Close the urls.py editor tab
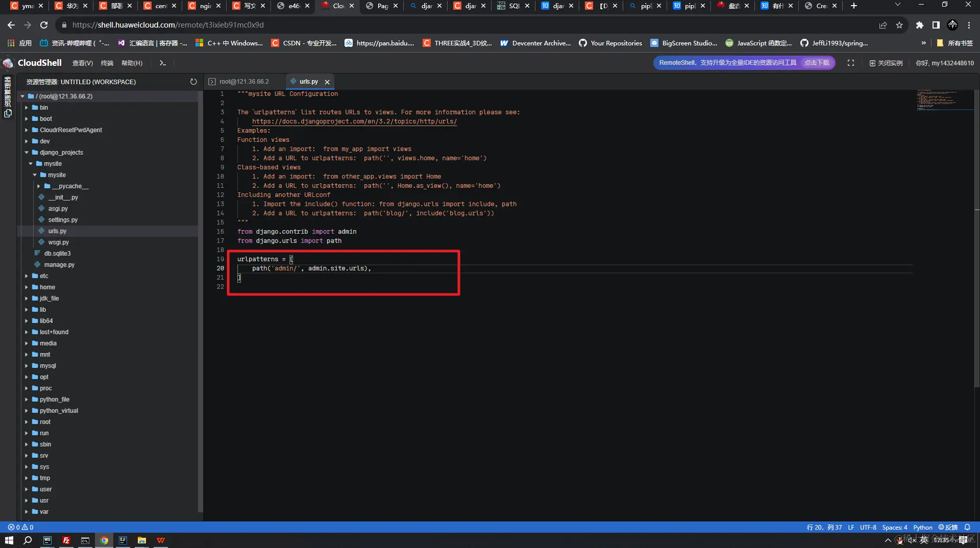Image resolution: width=980 pixels, height=548 pixels. [x=327, y=82]
